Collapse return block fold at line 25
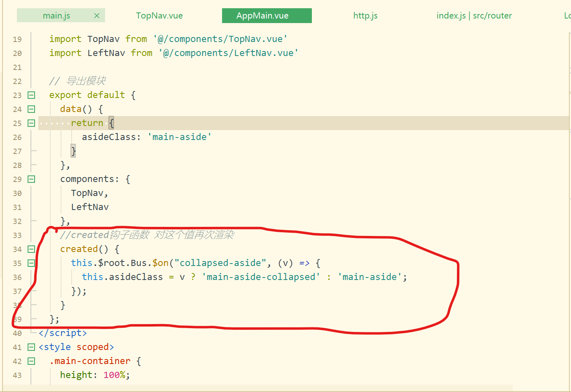Viewport: 571px width, 392px height. 31,123
